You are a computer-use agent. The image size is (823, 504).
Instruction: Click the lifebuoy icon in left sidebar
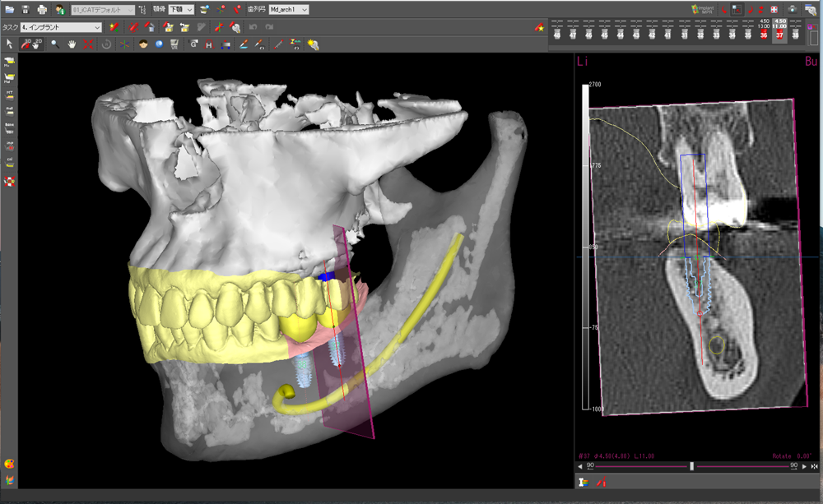pyautogui.click(x=9, y=182)
